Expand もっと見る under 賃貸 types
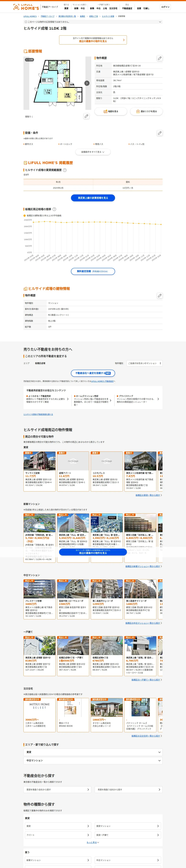Image resolution: width=186 pixels, height=868 pixels. point(93,842)
